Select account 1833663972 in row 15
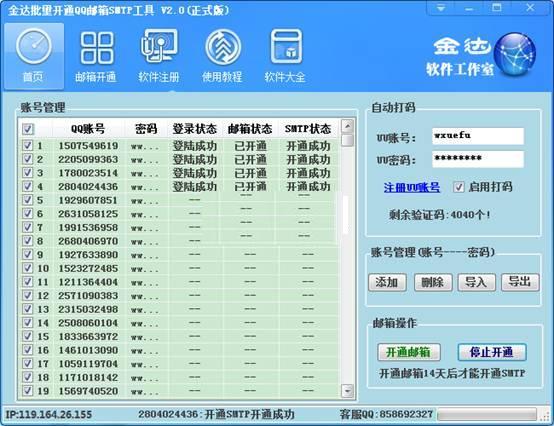 point(88,336)
